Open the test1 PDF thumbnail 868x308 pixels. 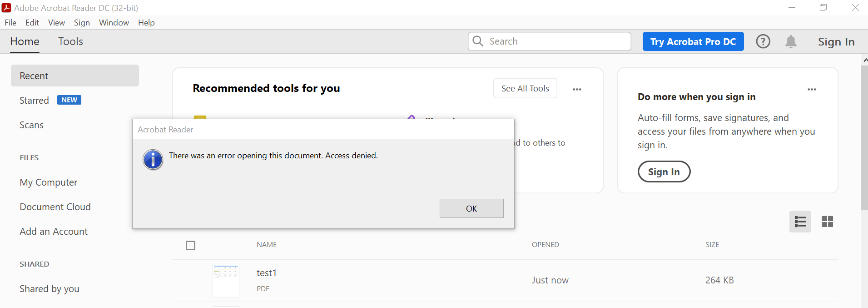(226, 281)
